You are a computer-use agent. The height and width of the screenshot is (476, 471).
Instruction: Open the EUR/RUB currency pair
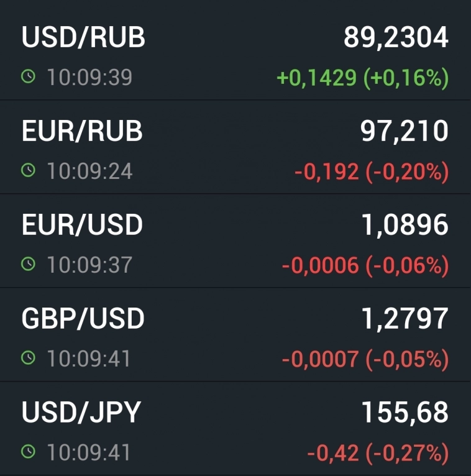[x=82, y=131]
